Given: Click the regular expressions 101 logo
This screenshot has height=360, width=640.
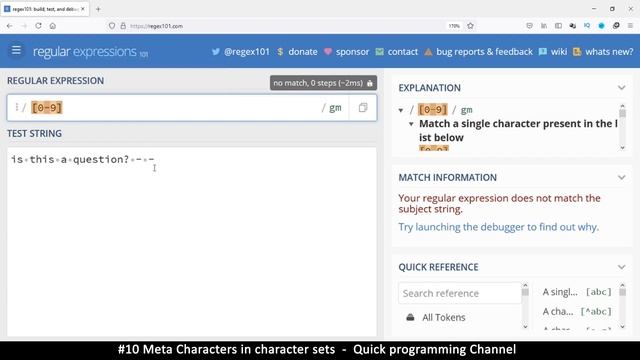Looking at the screenshot, I should click(x=91, y=52).
